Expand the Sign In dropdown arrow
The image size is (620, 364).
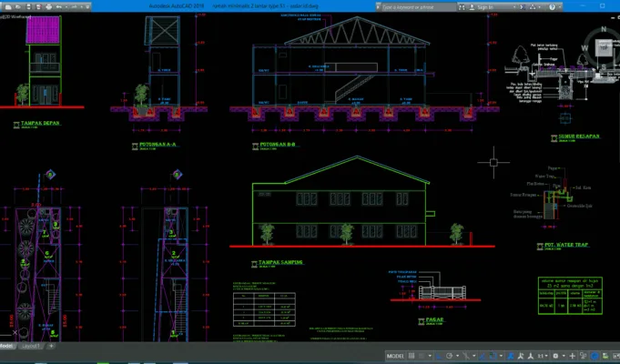pyautogui.click(x=514, y=7)
